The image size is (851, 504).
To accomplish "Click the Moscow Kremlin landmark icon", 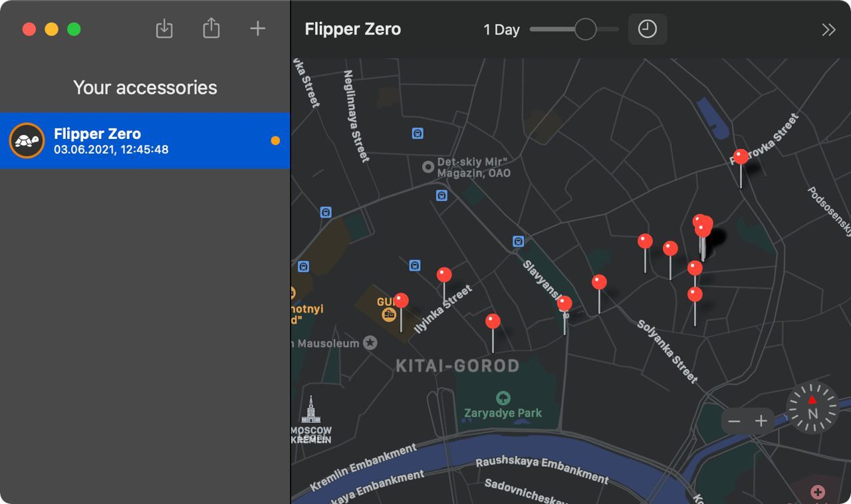I will point(310,410).
